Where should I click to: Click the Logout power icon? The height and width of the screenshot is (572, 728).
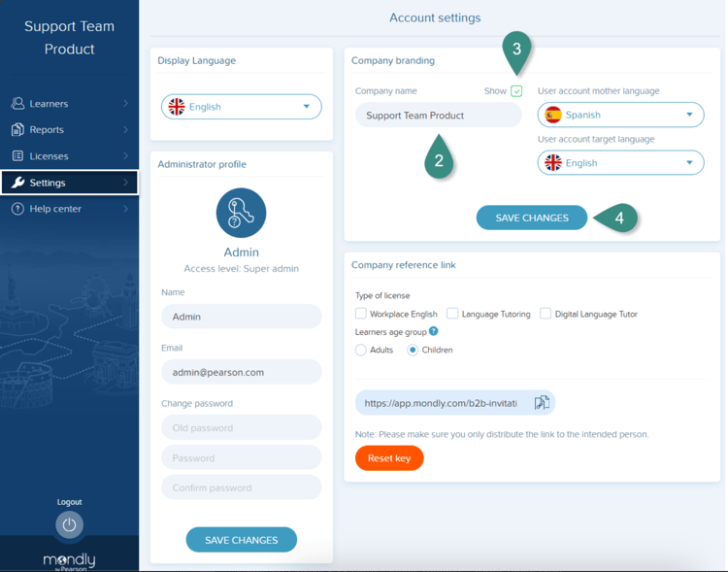tap(69, 524)
